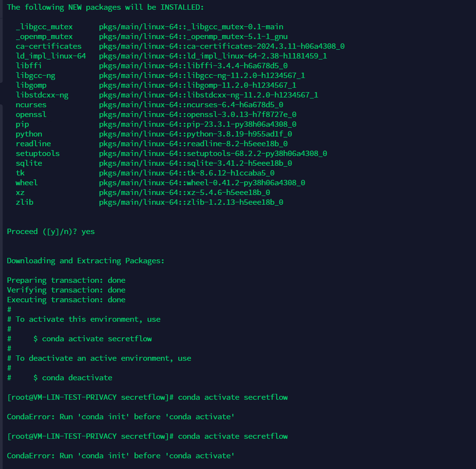Select the ncurses package name
This screenshot has height=469, width=476.
click(31, 105)
